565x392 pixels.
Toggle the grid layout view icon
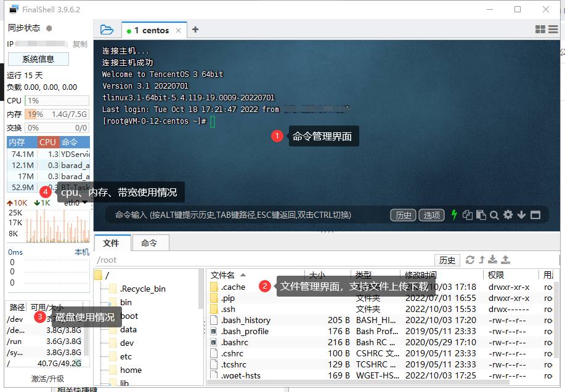pos(540,30)
